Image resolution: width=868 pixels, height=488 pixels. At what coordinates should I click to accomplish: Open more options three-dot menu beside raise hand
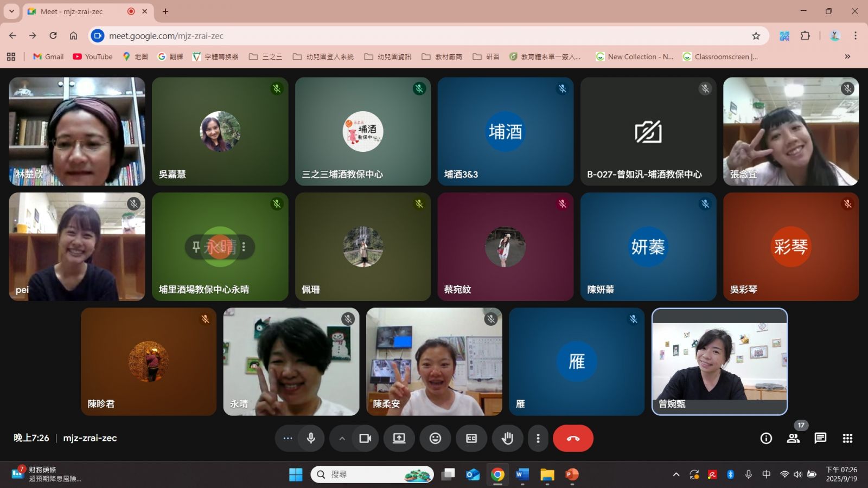538,438
